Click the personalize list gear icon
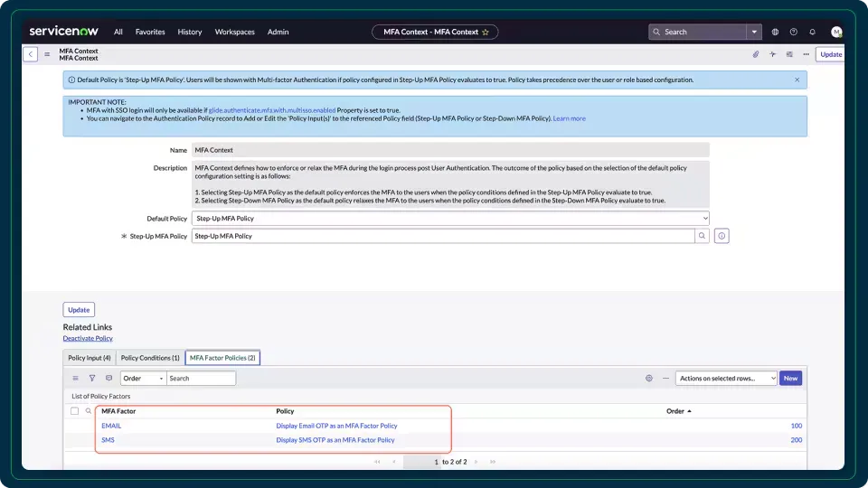Screen dimensions: 868x488 tap(649, 379)
